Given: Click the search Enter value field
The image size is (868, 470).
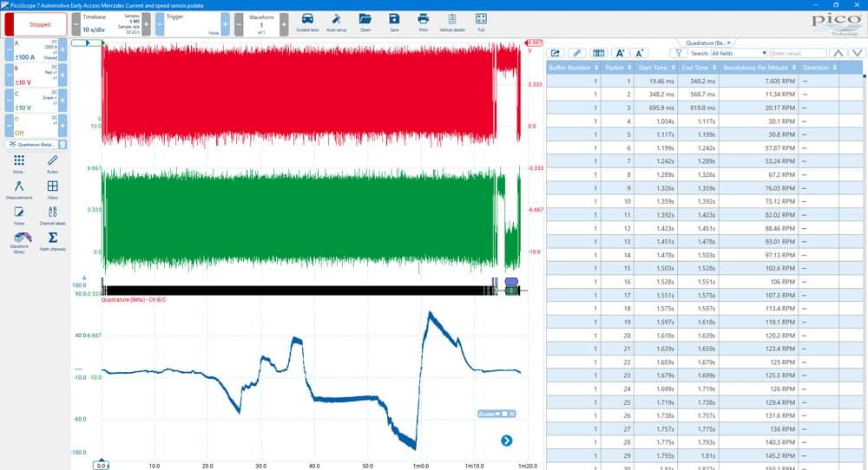Looking at the screenshot, I should click(x=798, y=53).
